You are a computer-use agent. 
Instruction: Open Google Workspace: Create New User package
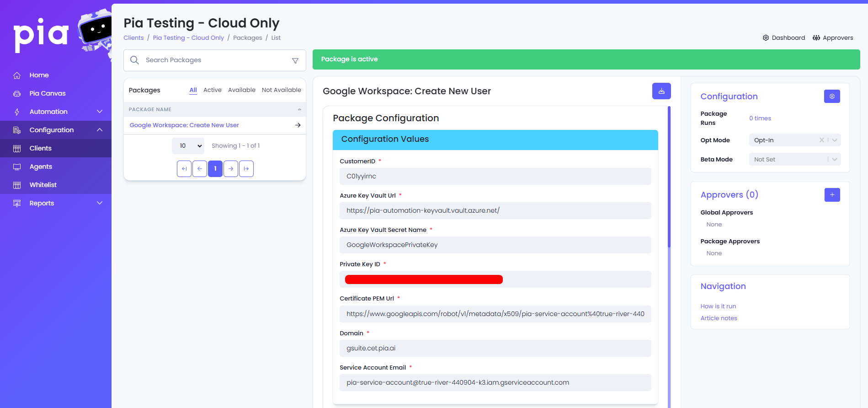pyautogui.click(x=184, y=125)
